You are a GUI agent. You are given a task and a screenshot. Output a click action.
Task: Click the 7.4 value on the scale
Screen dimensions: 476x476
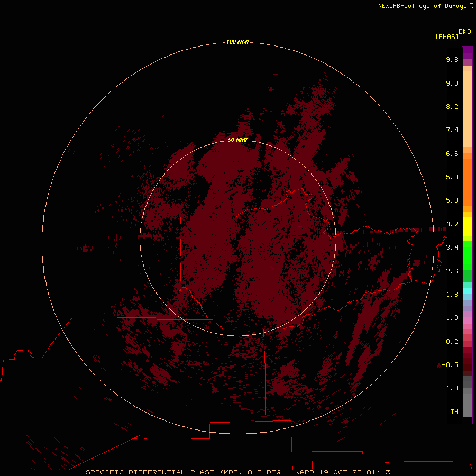click(x=452, y=130)
